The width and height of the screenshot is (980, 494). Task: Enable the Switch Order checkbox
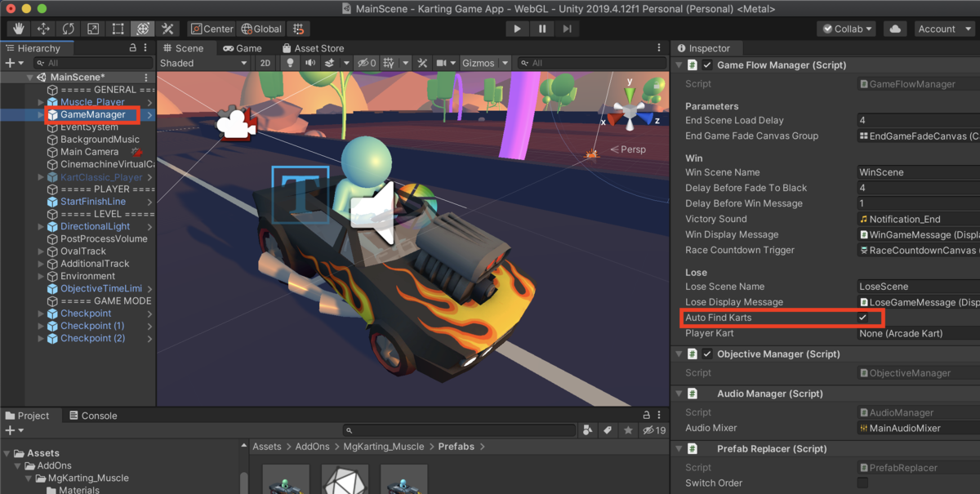(862, 483)
